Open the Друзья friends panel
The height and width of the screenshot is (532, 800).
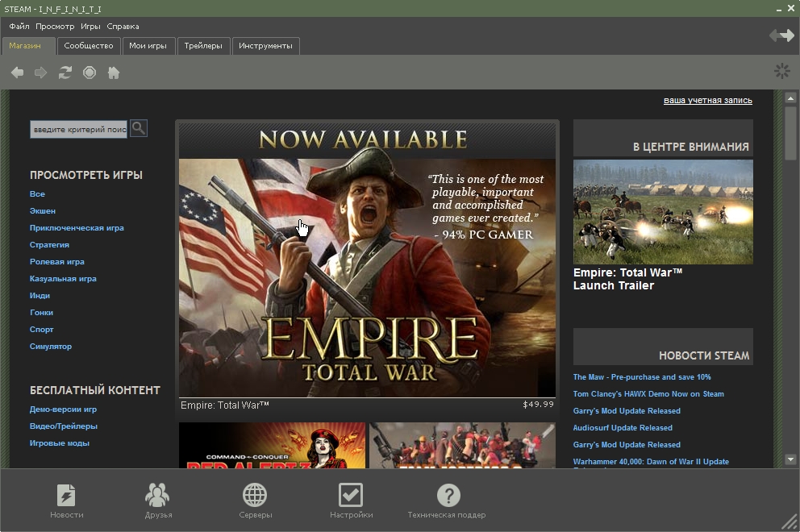click(x=158, y=501)
